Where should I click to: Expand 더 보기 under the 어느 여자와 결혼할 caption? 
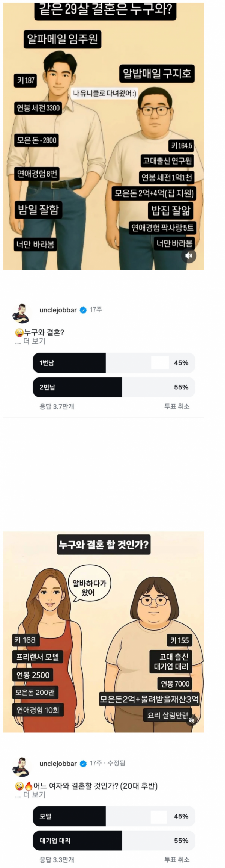click(x=30, y=795)
